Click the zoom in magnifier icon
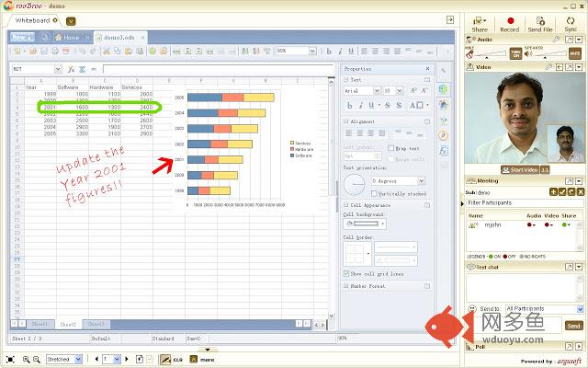This screenshot has width=588, height=368. tap(27, 360)
